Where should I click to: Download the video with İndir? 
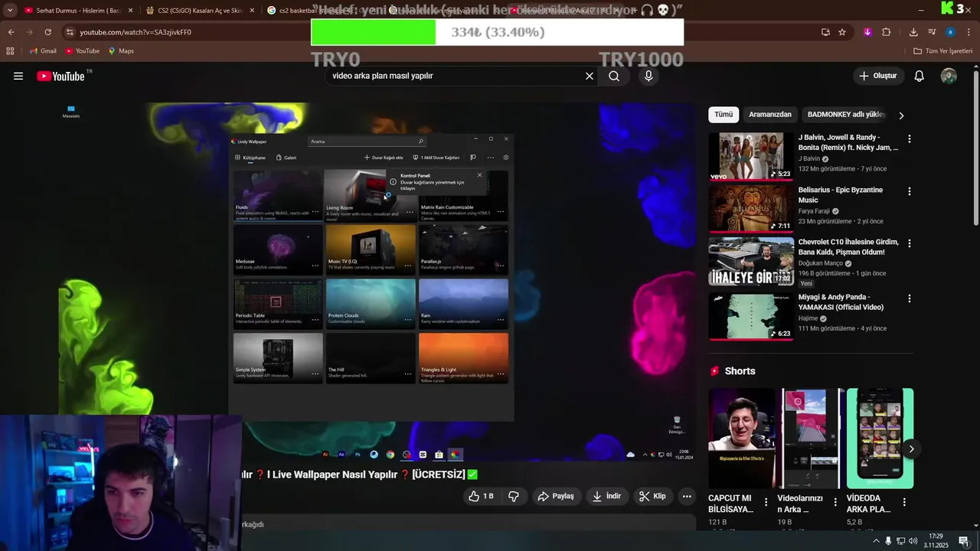(606, 496)
